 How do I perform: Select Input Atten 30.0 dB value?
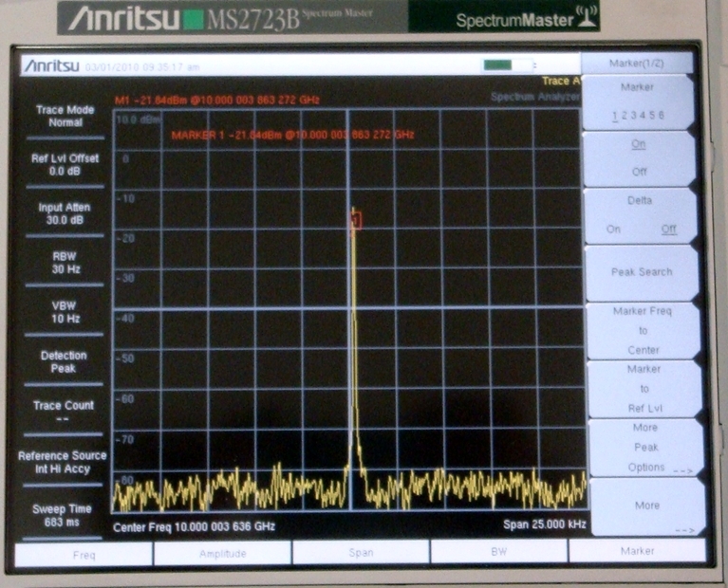tap(65, 213)
